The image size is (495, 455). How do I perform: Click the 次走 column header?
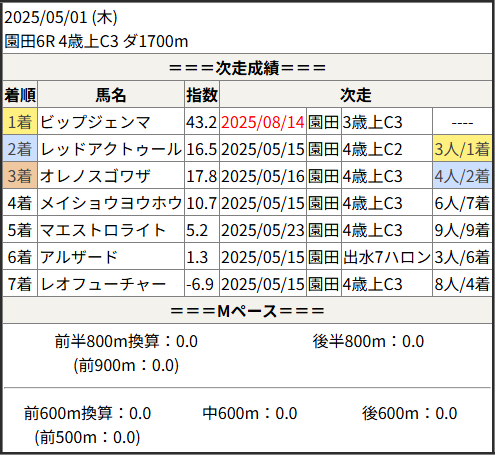(356, 95)
